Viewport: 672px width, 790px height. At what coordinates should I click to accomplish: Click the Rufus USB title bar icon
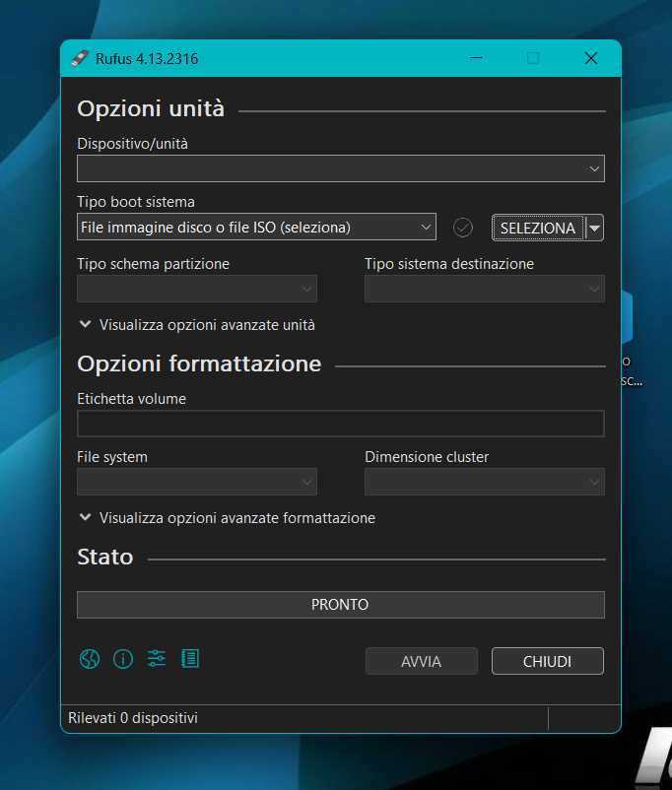(x=80, y=58)
